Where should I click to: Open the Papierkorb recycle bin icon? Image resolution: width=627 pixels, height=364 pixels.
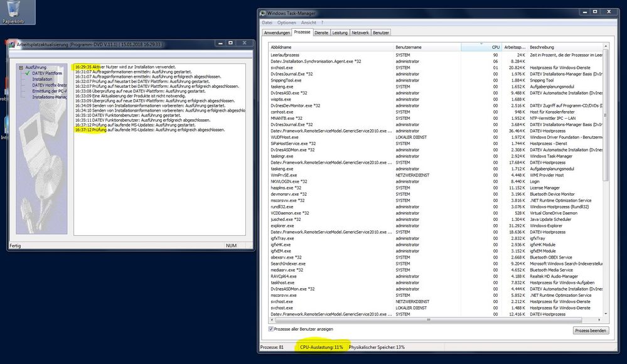tap(13, 12)
